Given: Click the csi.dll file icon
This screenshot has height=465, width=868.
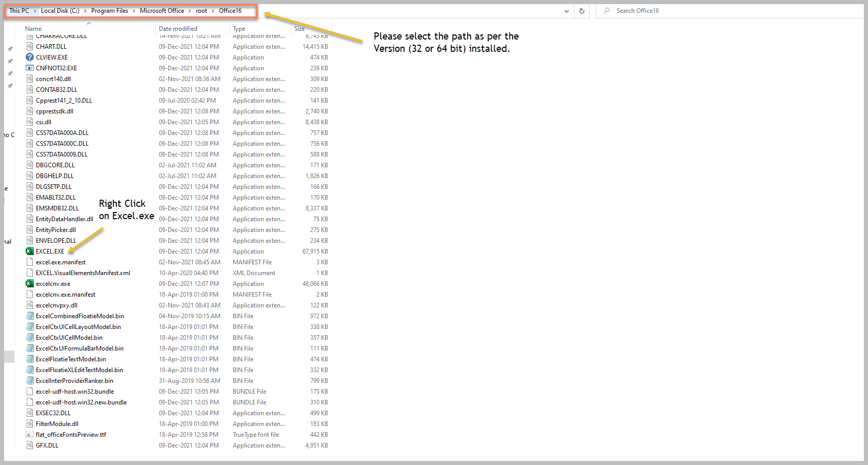Looking at the screenshot, I should click(30, 122).
